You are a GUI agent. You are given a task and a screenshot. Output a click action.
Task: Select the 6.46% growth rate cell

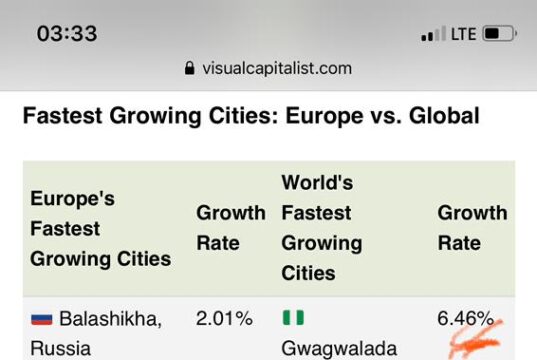point(465,319)
